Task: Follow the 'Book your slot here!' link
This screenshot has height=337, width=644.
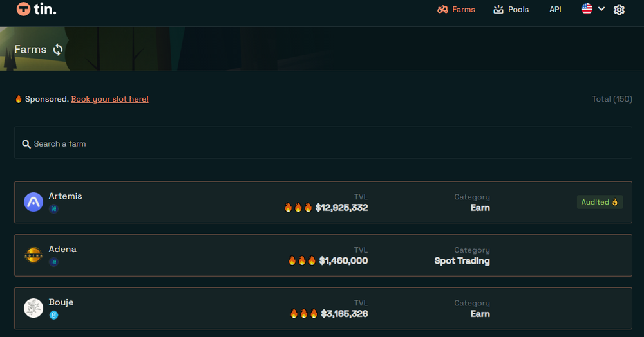Action: pyautogui.click(x=109, y=99)
